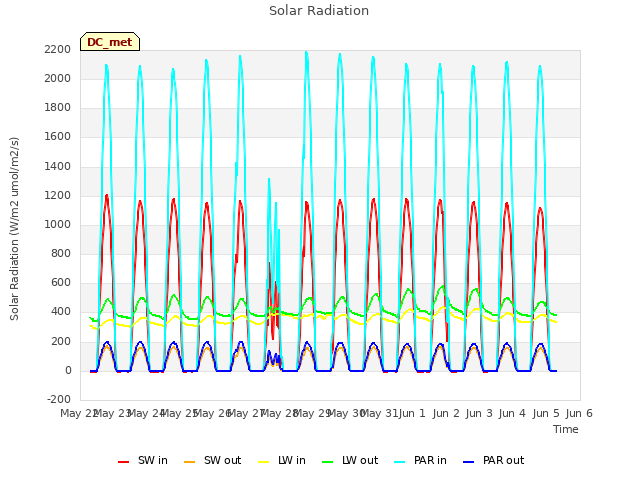640x480 pixels.
Task: Click the y-axis label Solar Radiation (W/m2 umol/m2/s)
Action: [14, 229]
